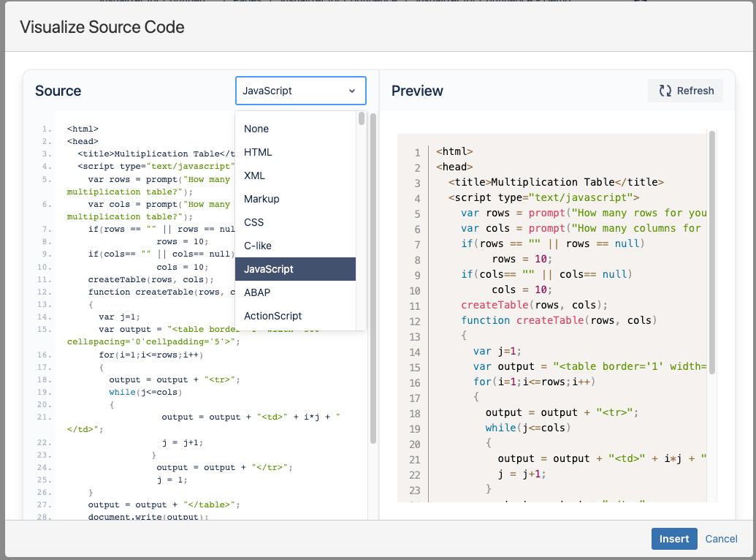Choose ActionScript language option
Screen dimensions: 756x560
pyautogui.click(x=272, y=316)
